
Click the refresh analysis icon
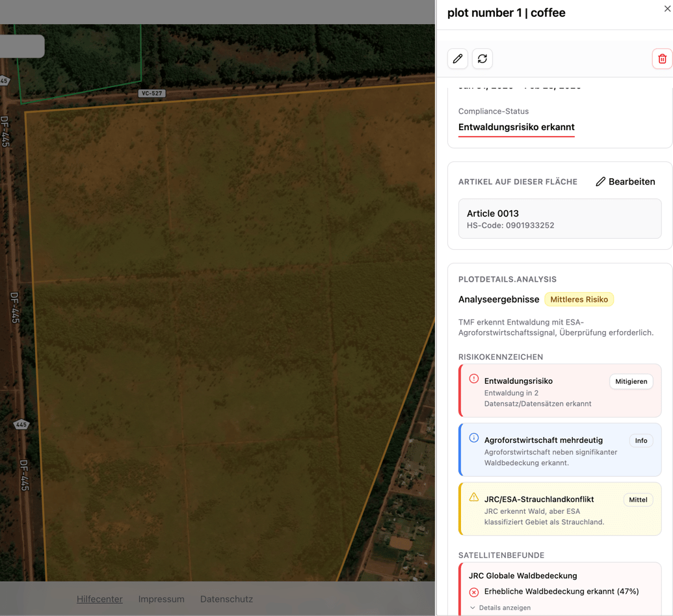pos(482,59)
